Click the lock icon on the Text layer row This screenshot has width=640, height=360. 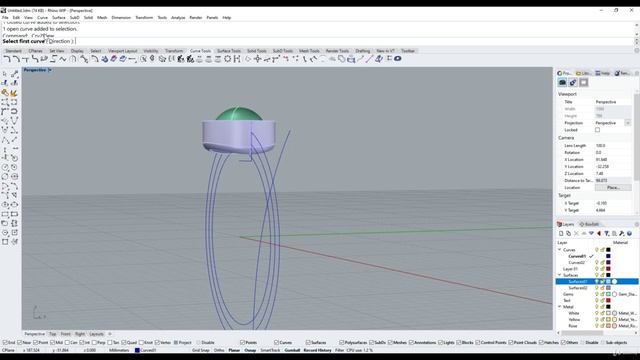pyautogui.click(x=602, y=300)
